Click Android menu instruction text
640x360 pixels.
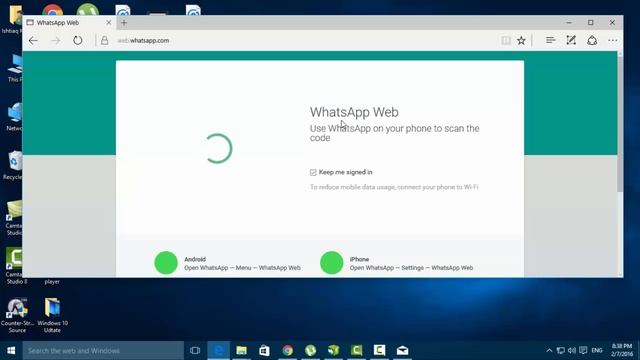coord(242,268)
